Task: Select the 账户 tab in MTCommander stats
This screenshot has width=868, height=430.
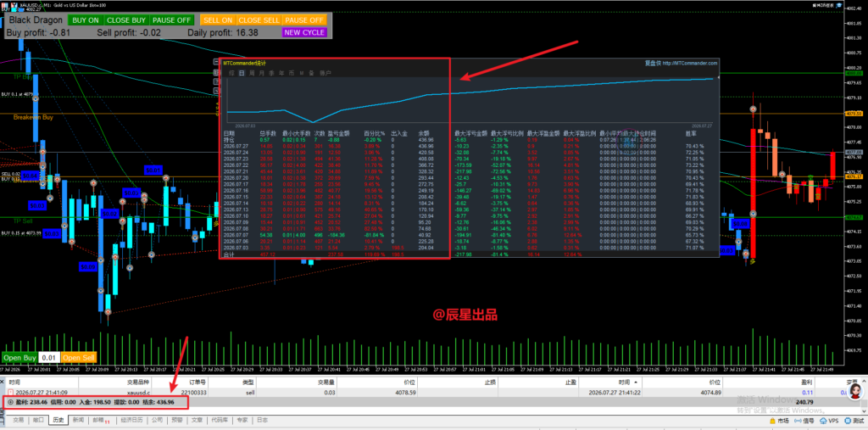Action: coord(325,73)
